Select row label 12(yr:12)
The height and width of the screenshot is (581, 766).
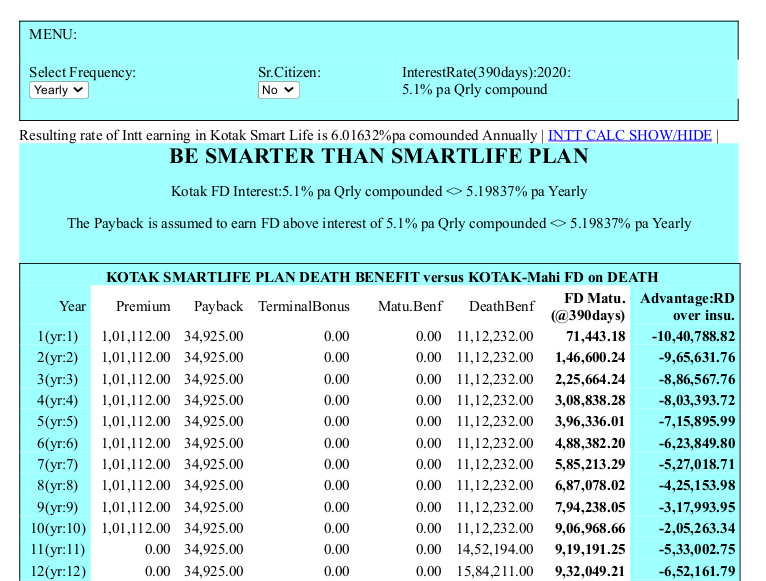(58, 572)
